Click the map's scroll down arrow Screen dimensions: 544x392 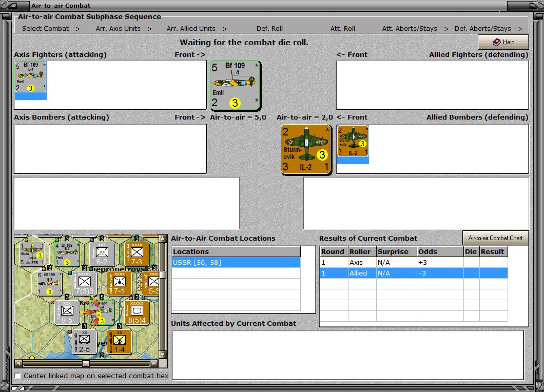[x=163, y=355]
